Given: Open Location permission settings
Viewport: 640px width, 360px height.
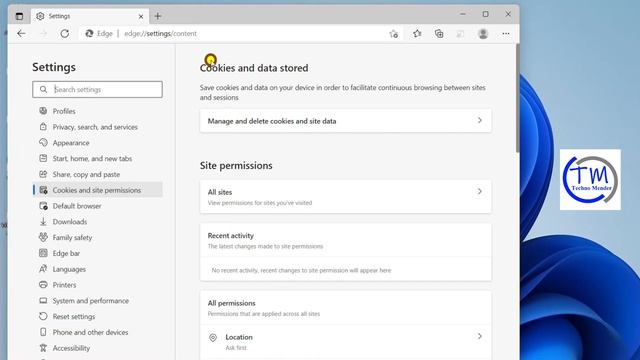Looking at the screenshot, I should click(x=346, y=342).
